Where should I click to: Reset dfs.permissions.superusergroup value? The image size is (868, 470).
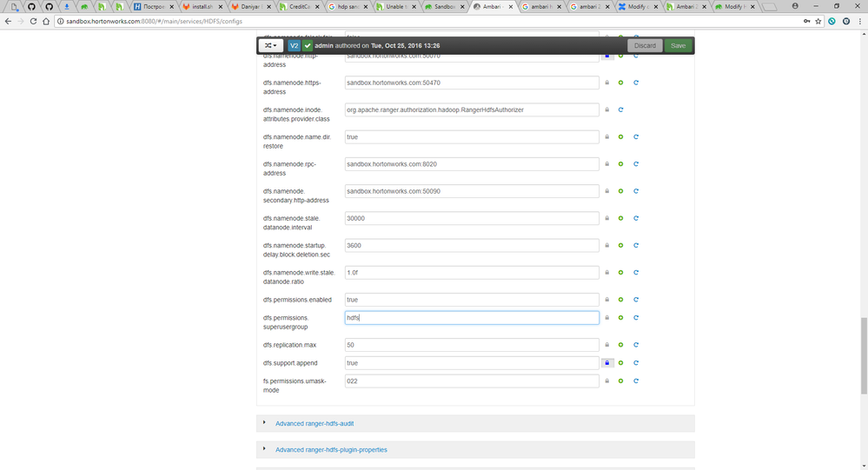pyautogui.click(x=636, y=318)
